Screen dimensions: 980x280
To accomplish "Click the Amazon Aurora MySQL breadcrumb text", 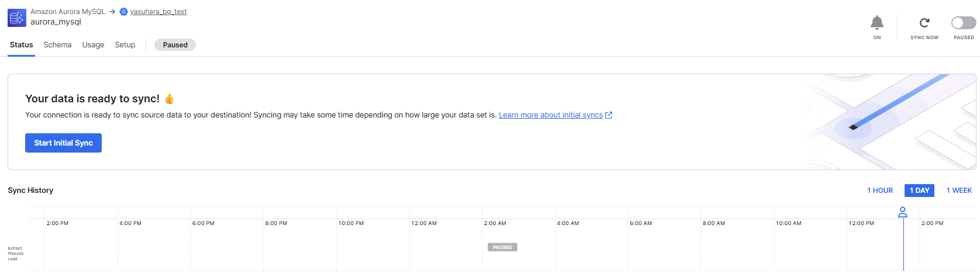I will point(68,12).
